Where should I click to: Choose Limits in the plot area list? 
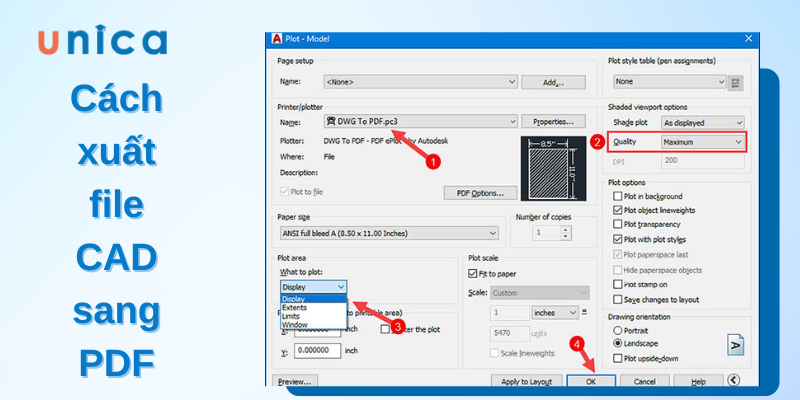pos(313,316)
